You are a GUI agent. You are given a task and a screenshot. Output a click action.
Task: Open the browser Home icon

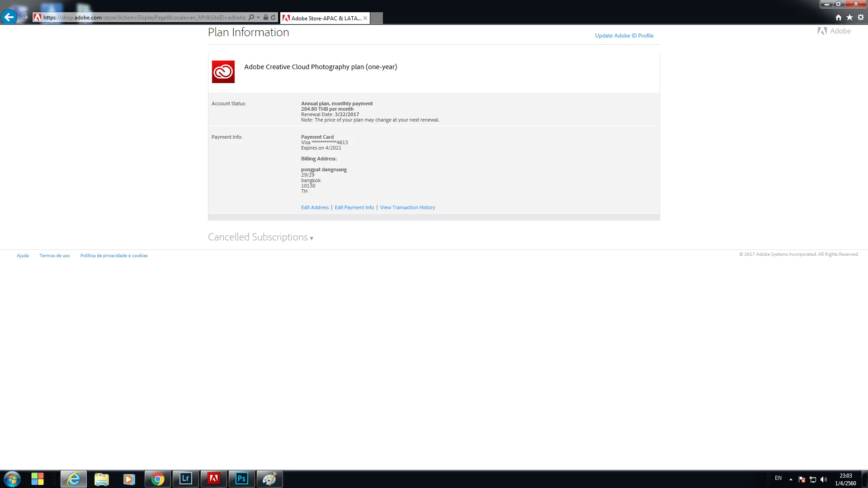(x=839, y=18)
